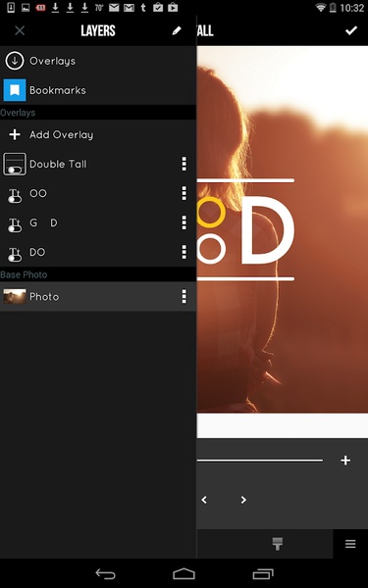Tap the Tumblr notification icon
Screen dimensions: 368x588
click(143, 8)
